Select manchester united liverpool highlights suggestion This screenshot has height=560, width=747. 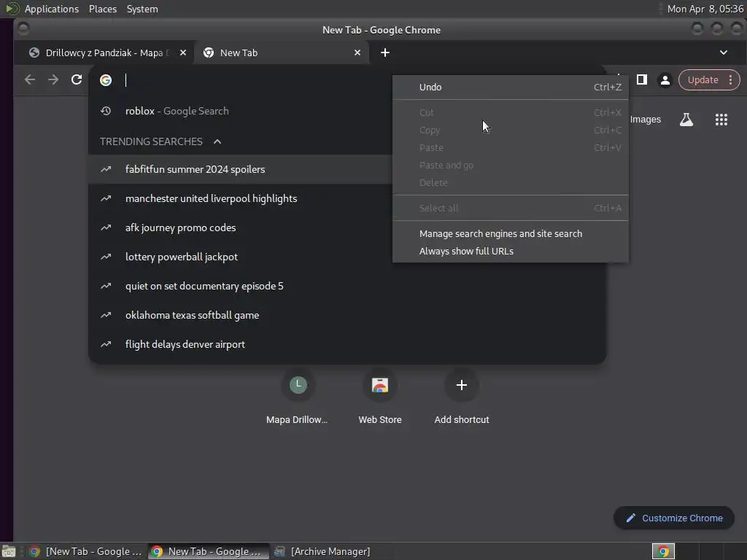pyautogui.click(x=241, y=198)
